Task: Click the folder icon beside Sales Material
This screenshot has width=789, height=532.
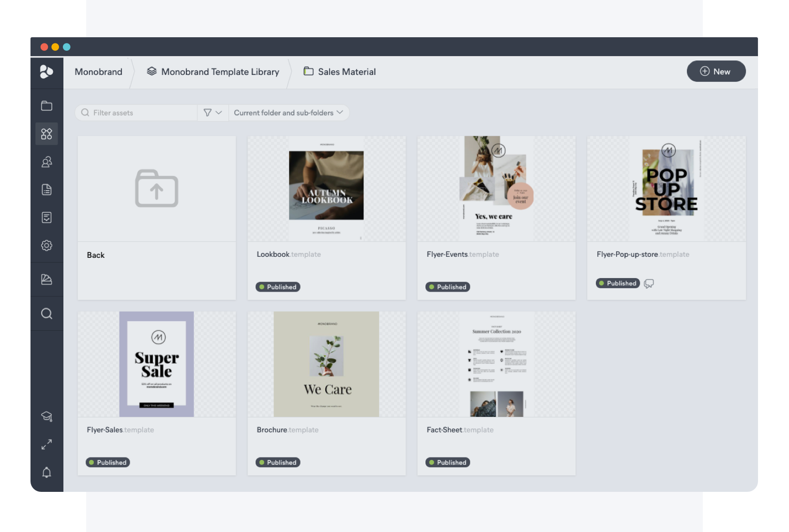Action: 308,72
